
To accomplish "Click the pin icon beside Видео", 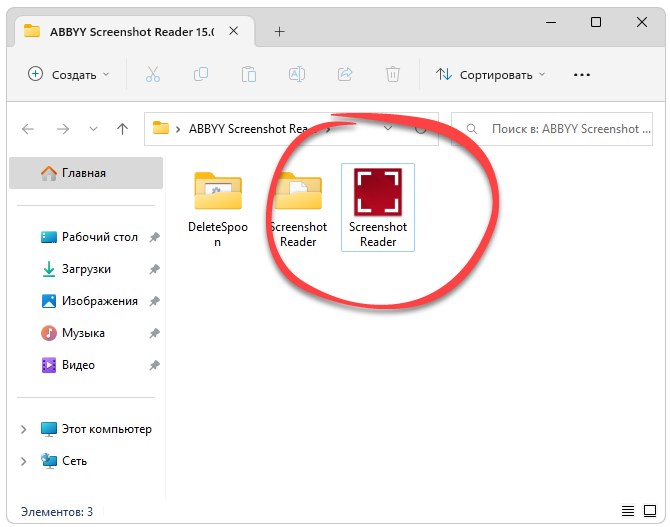I will (154, 365).
